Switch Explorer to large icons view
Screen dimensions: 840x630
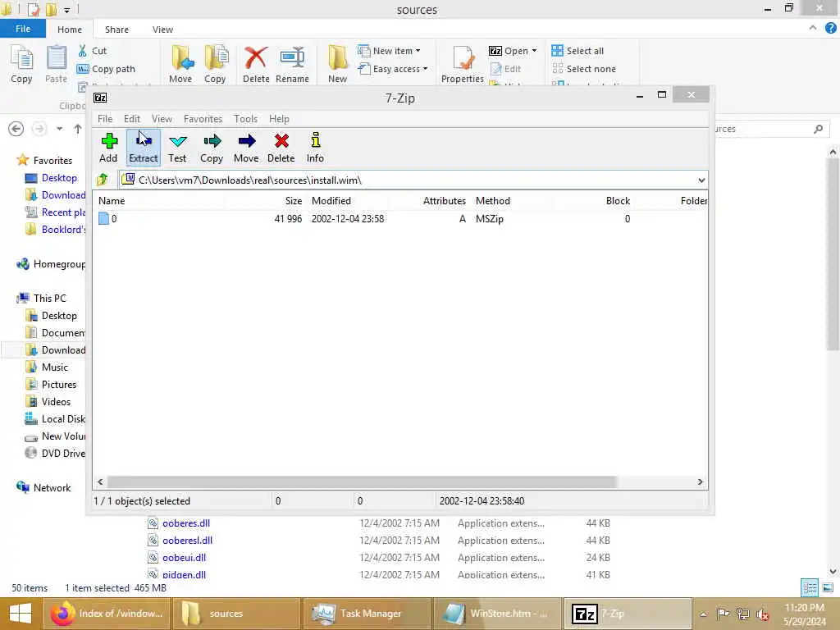coord(828,588)
